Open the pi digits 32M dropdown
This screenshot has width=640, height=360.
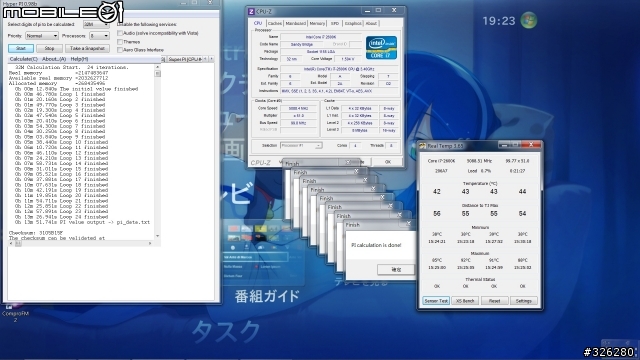(x=96, y=24)
